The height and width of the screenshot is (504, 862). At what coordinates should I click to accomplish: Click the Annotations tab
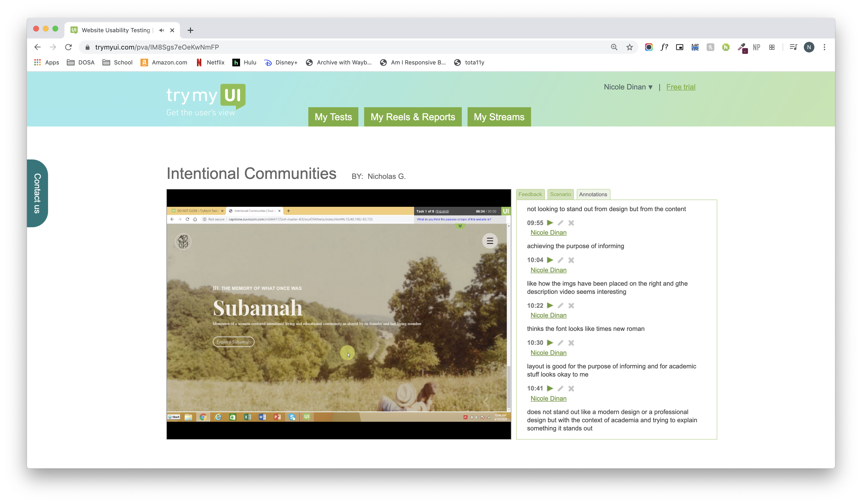[x=593, y=194]
